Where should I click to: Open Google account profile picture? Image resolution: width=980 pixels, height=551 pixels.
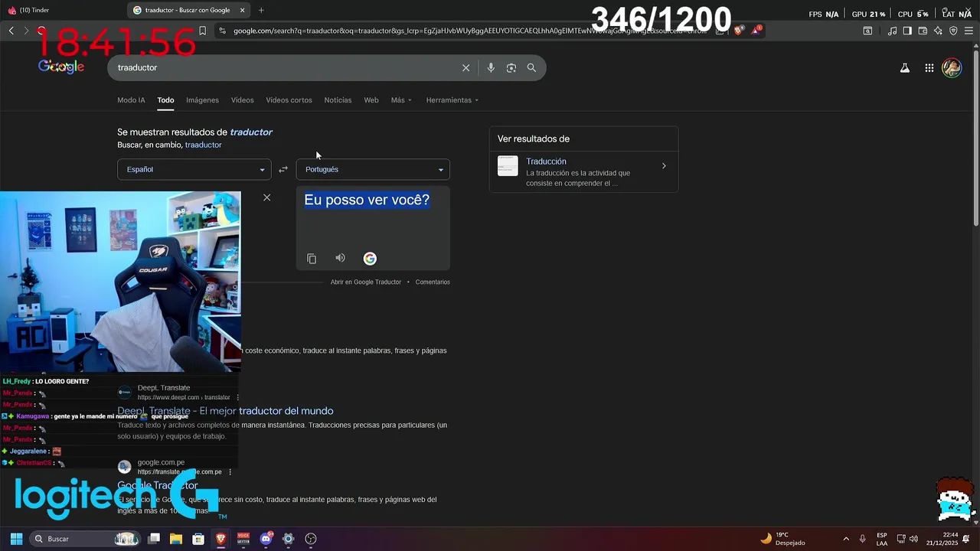952,68
